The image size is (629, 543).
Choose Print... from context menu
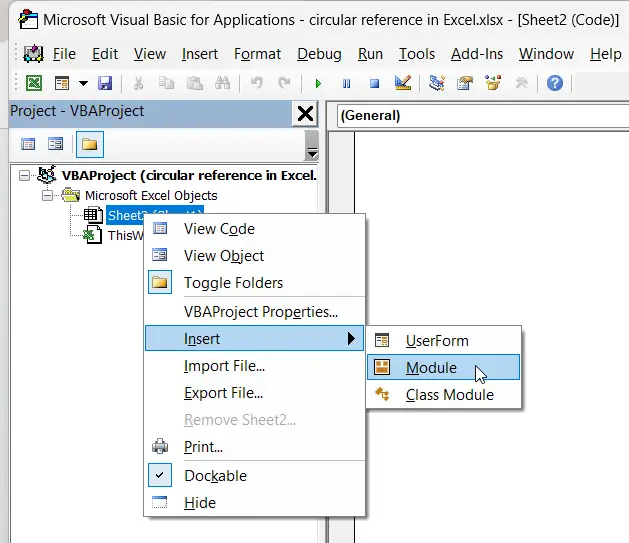coord(255,446)
